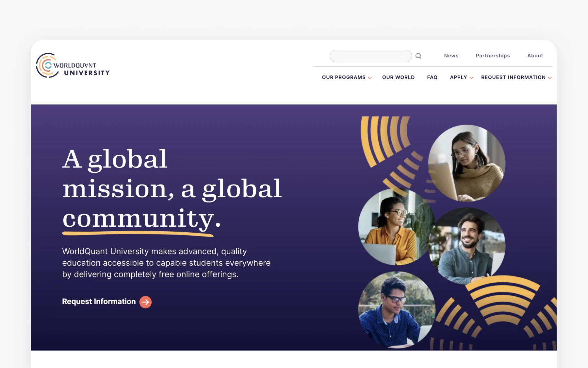Viewport: 588px width, 368px height.
Task: Click the orange arrow circle icon
Action: click(x=145, y=302)
